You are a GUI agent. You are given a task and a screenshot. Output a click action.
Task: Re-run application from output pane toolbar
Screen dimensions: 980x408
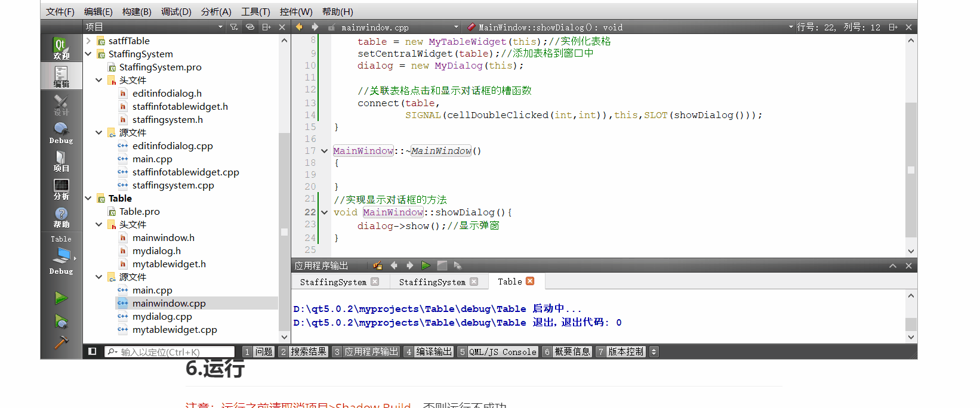coord(426,265)
